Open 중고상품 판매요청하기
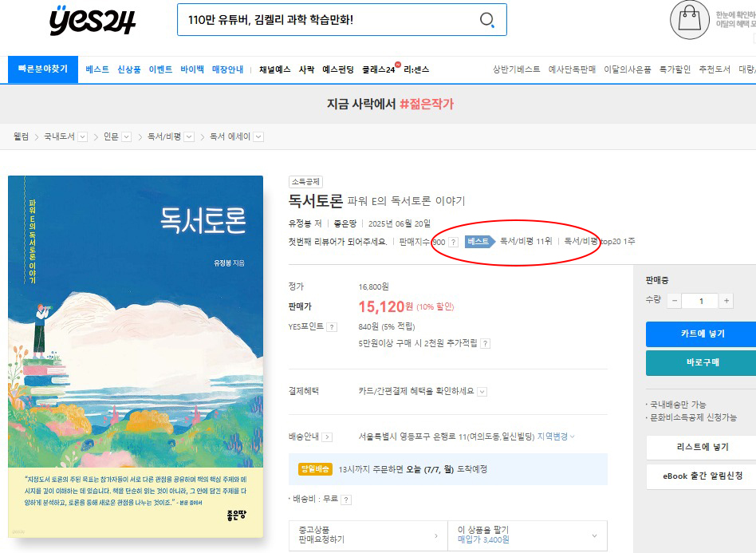Image resolution: width=756 pixels, height=553 pixels. (x=368, y=535)
